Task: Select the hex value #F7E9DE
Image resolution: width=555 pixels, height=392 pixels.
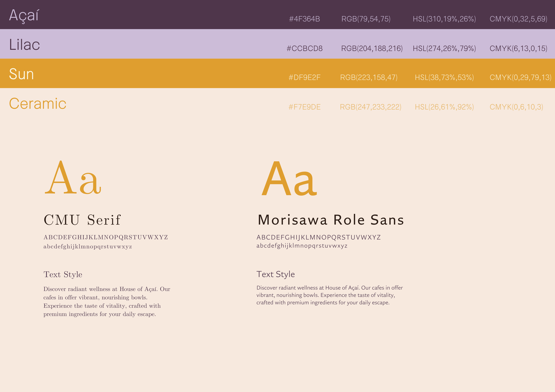Action: [304, 107]
